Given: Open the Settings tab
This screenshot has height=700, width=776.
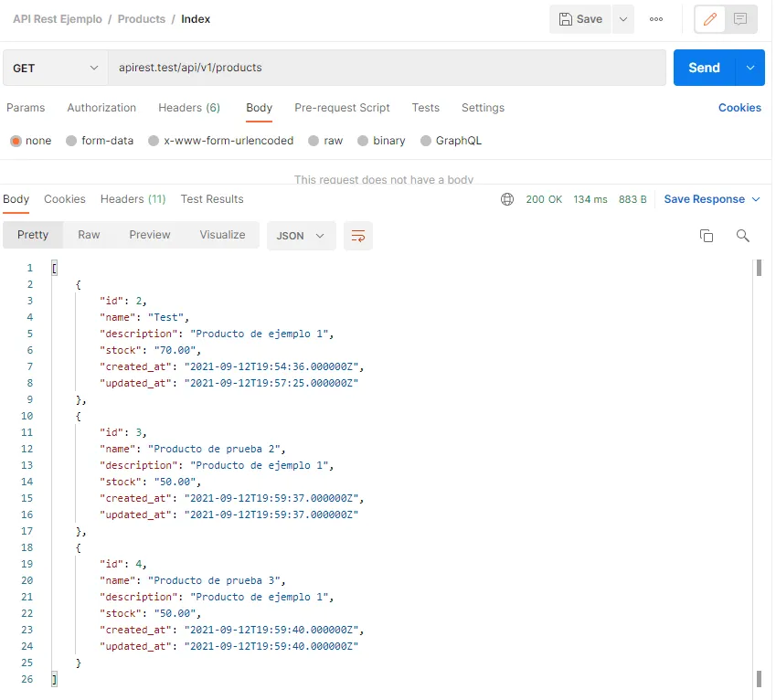Looking at the screenshot, I should tap(483, 108).
